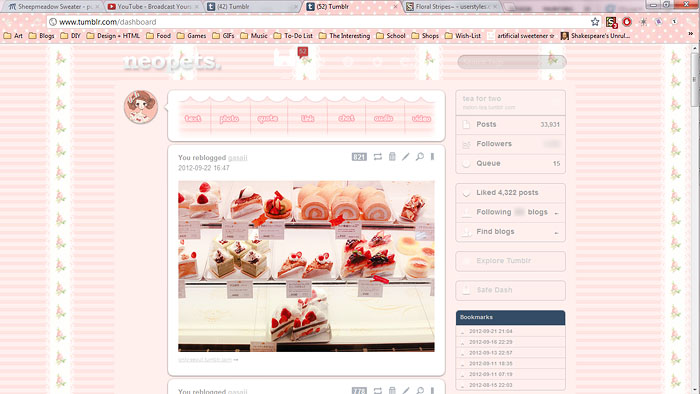View Posts count 33,931 in sidebar
700x394 pixels.
pyautogui.click(x=511, y=124)
